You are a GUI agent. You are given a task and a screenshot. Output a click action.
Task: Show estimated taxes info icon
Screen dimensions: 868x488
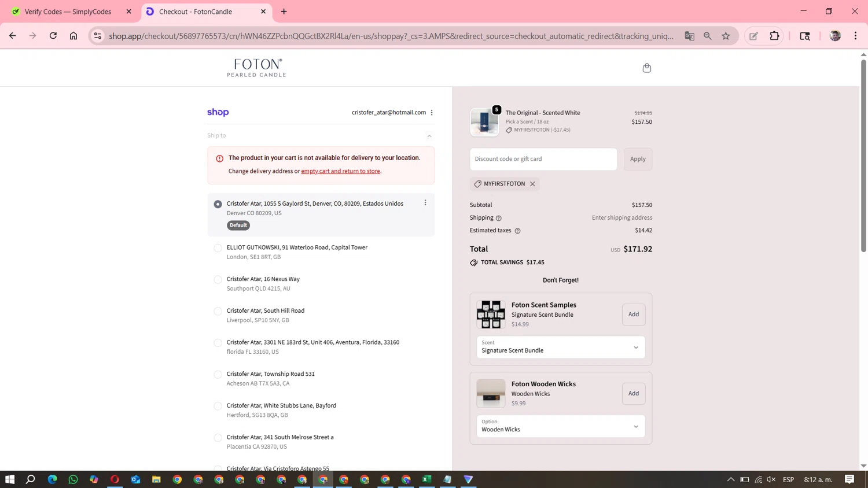517,231
